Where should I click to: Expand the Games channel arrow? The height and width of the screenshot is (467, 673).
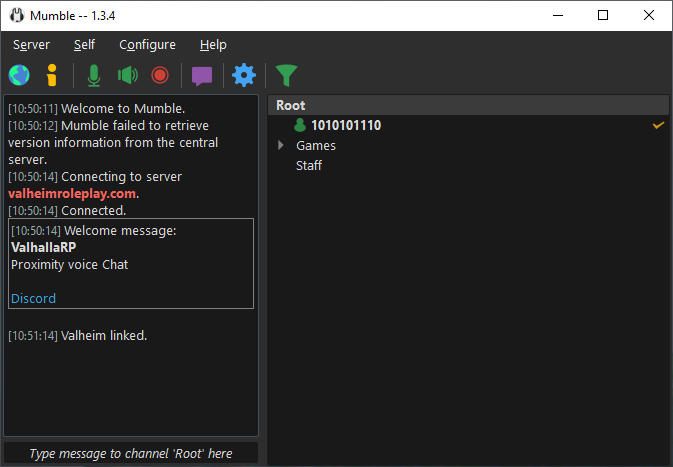pos(280,145)
